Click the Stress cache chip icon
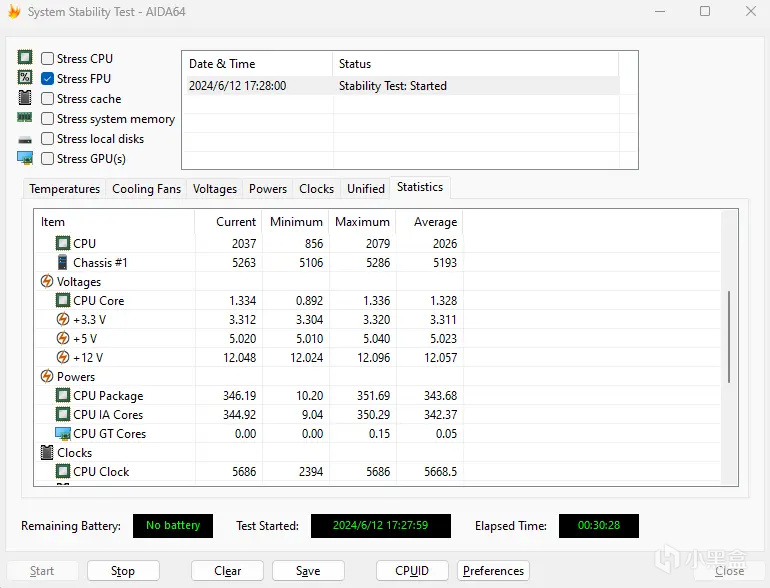Viewport: 770px width, 588px height. click(x=25, y=97)
